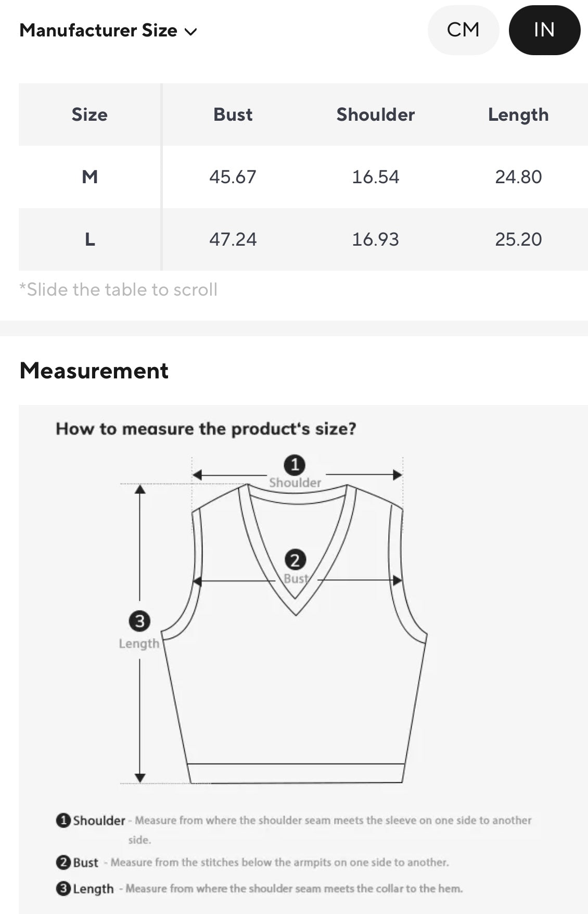Select the size M row label
Image resolution: width=588 pixels, height=914 pixels.
click(90, 177)
